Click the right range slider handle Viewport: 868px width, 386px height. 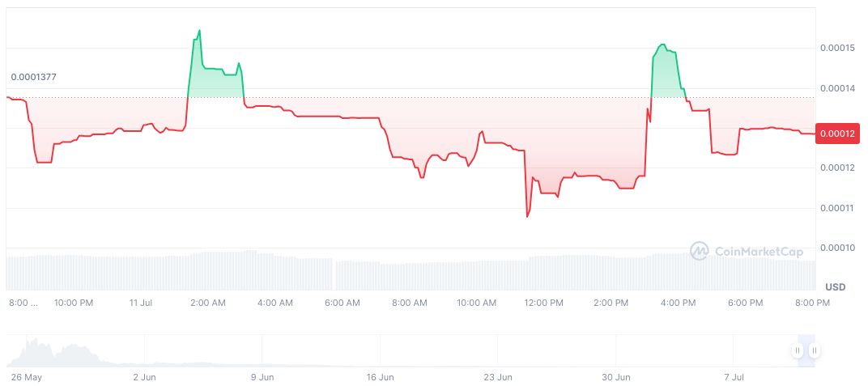[x=815, y=350]
